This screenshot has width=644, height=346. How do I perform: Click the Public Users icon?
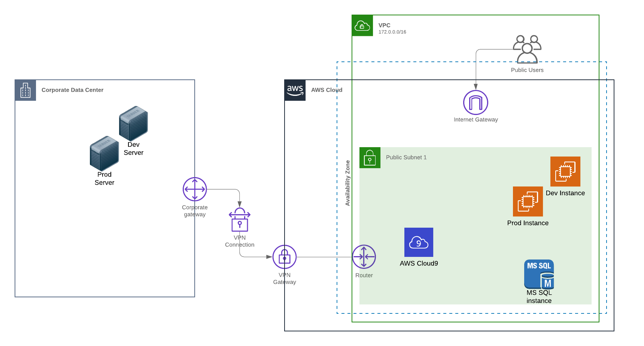pyautogui.click(x=527, y=49)
